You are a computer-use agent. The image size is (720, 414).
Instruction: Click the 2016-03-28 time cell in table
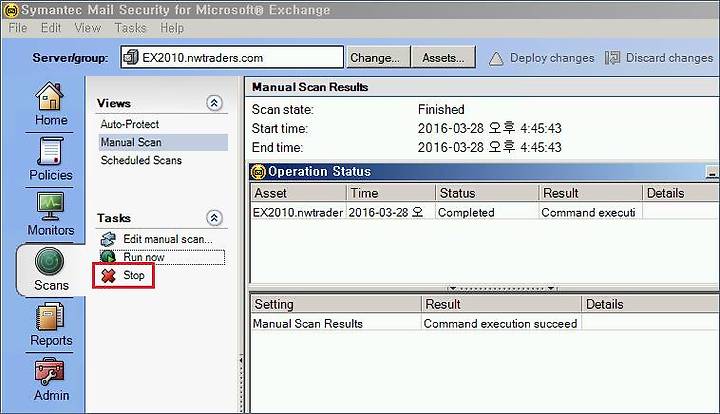click(x=390, y=213)
